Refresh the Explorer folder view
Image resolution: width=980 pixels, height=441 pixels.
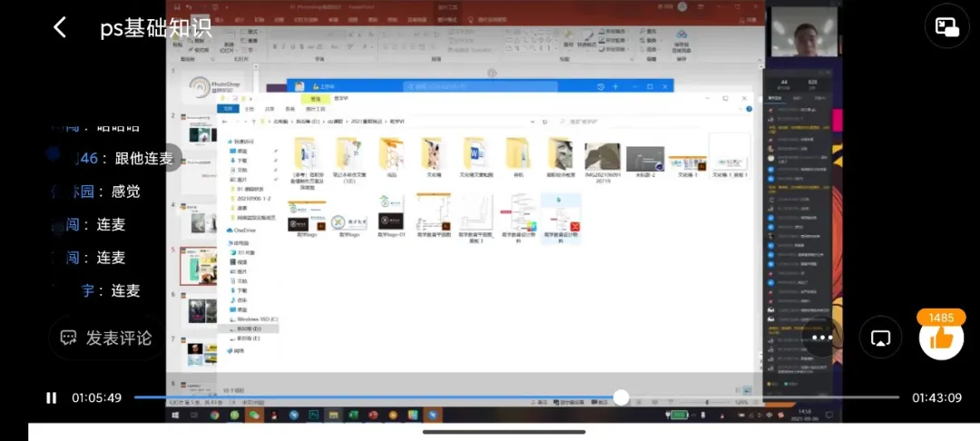point(544,122)
